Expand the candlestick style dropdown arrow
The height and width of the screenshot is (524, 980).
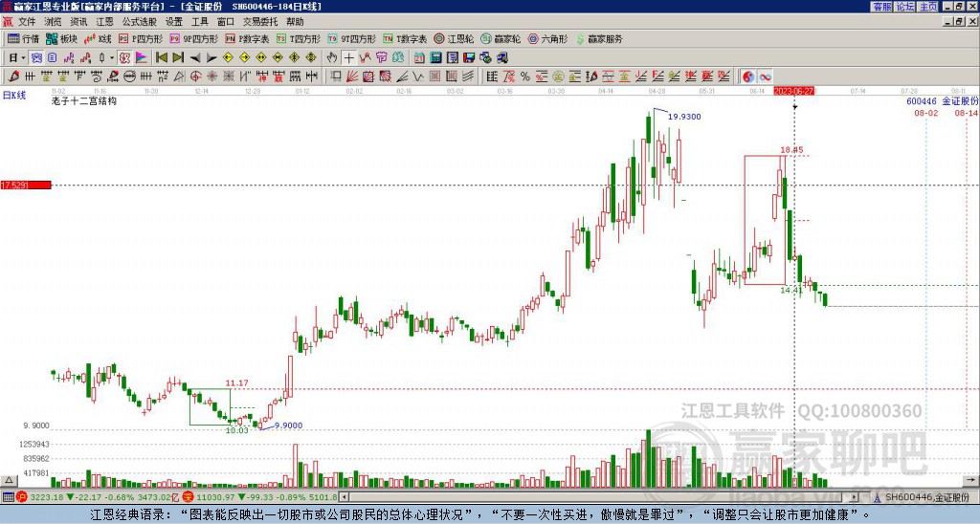112,58
